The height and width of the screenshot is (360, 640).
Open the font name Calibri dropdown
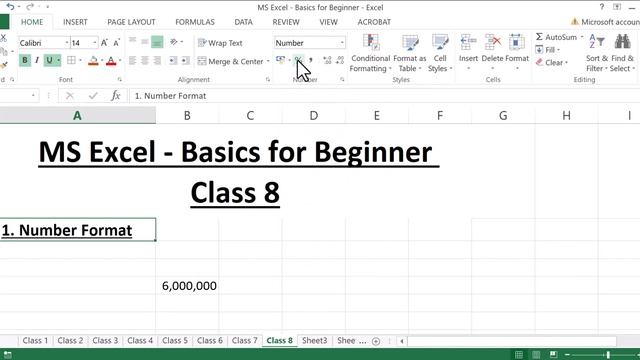[x=67, y=43]
